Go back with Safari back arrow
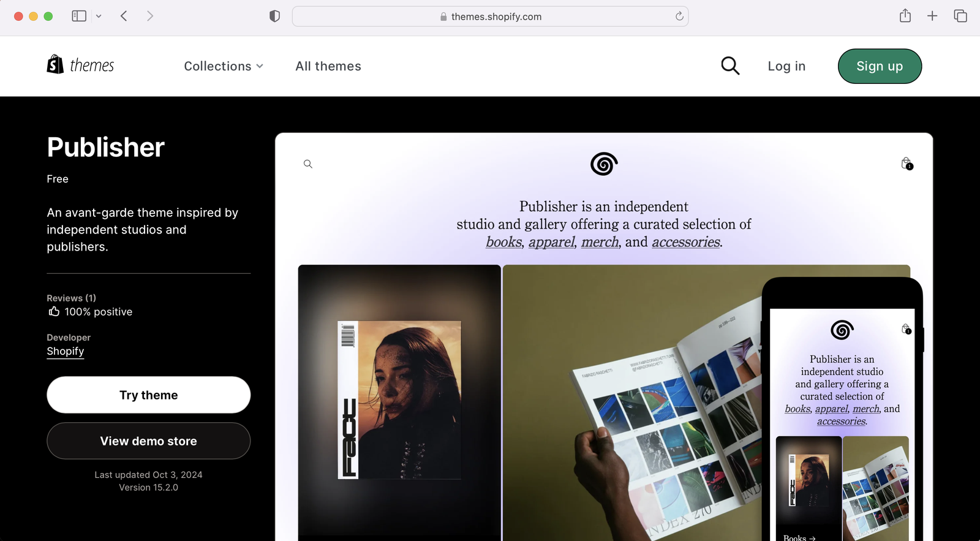980x541 pixels. pos(124,16)
